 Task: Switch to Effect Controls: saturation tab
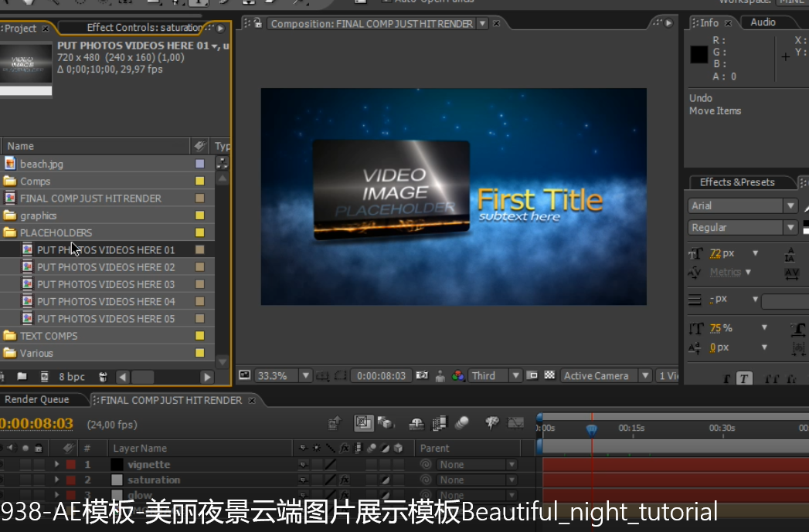144,27
